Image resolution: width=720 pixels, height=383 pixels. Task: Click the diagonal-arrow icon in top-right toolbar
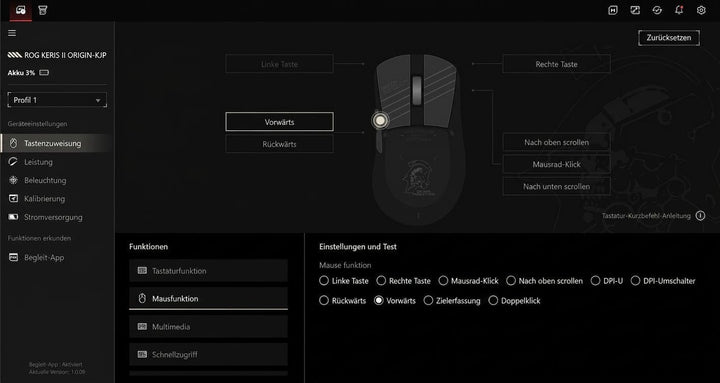pos(635,10)
